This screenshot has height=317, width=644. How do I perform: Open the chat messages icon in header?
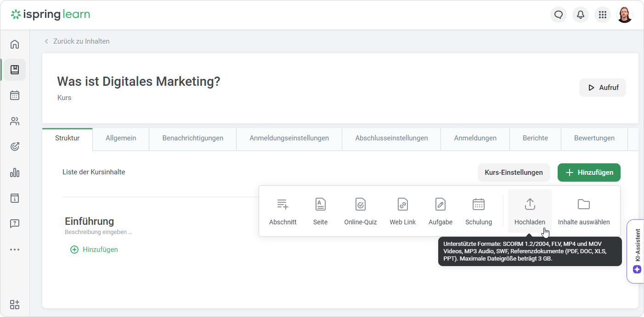pyautogui.click(x=559, y=15)
